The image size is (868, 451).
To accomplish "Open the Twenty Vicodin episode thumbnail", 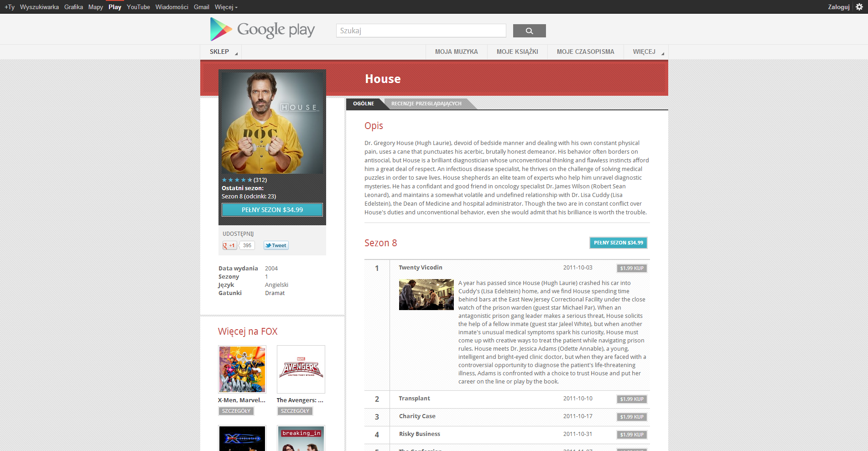I will (x=426, y=295).
